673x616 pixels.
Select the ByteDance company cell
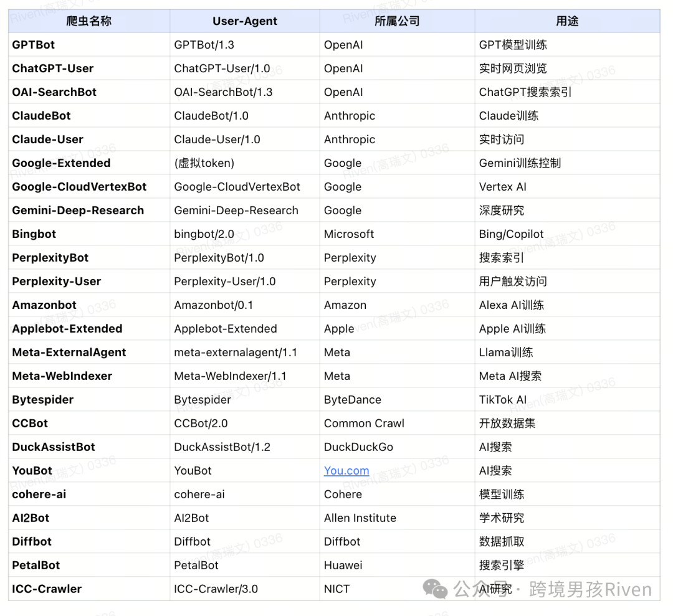point(398,399)
